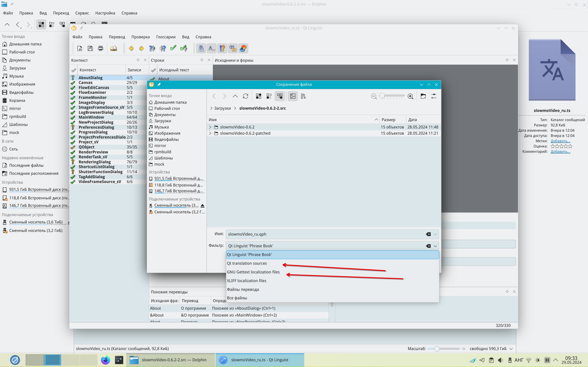Open the Проверка menu
The height and width of the screenshot is (367, 588).
tap(140, 37)
